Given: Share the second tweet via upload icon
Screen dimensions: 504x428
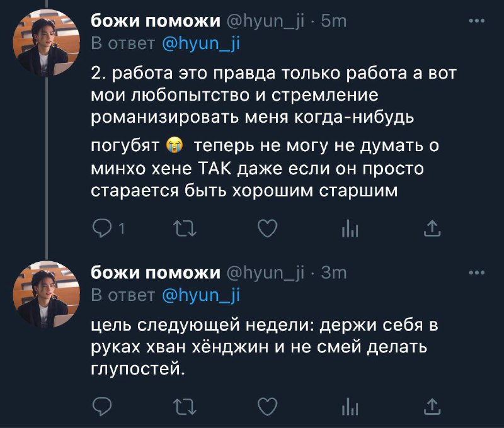Looking at the screenshot, I should 432,407.
